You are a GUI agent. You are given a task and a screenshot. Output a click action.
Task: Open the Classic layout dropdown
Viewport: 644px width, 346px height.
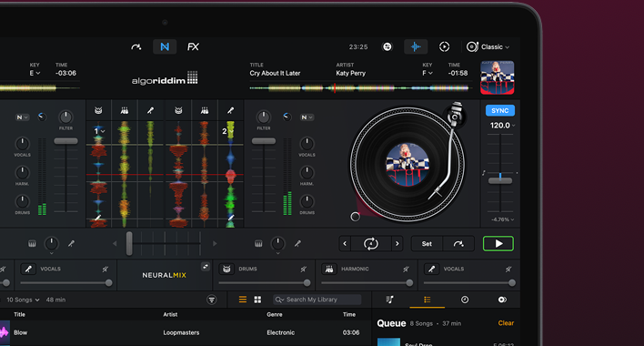tap(488, 46)
